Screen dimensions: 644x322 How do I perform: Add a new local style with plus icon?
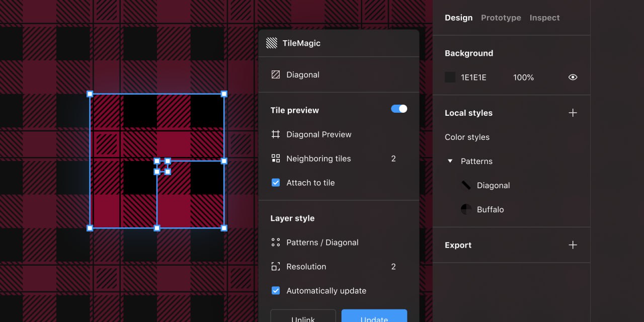[573, 113]
